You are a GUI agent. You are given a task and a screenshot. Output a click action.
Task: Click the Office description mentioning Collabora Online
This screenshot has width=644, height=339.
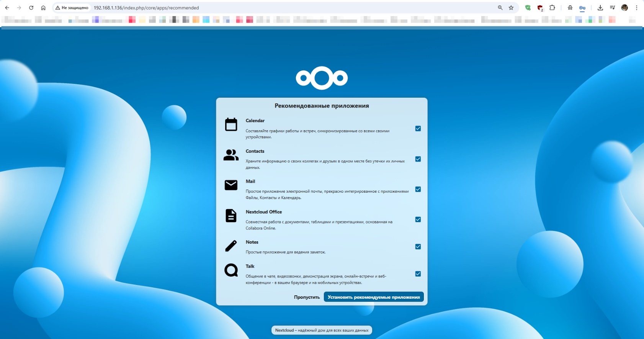(x=319, y=225)
